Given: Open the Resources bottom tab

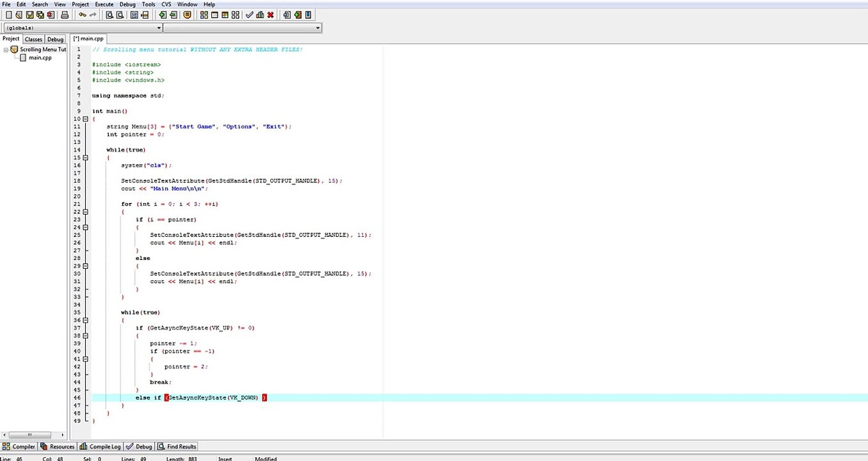Looking at the screenshot, I should click(58, 446).
